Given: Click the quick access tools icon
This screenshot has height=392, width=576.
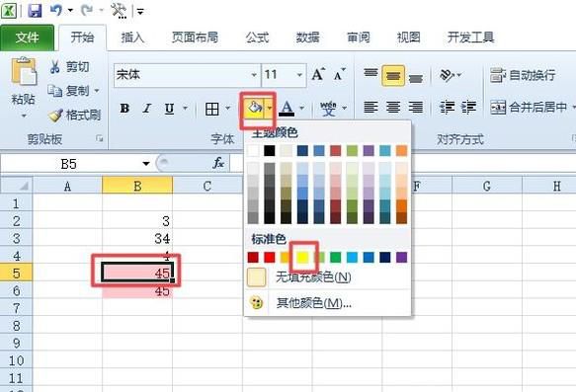Looking at the screenshot, I should click(119, 10).
